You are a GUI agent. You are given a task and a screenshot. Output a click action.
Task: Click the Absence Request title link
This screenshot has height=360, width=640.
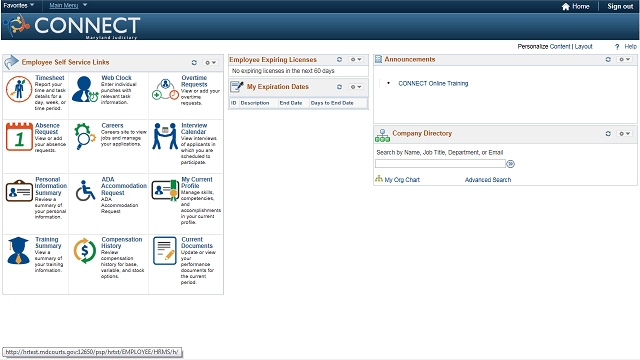(x=47, y=129)
